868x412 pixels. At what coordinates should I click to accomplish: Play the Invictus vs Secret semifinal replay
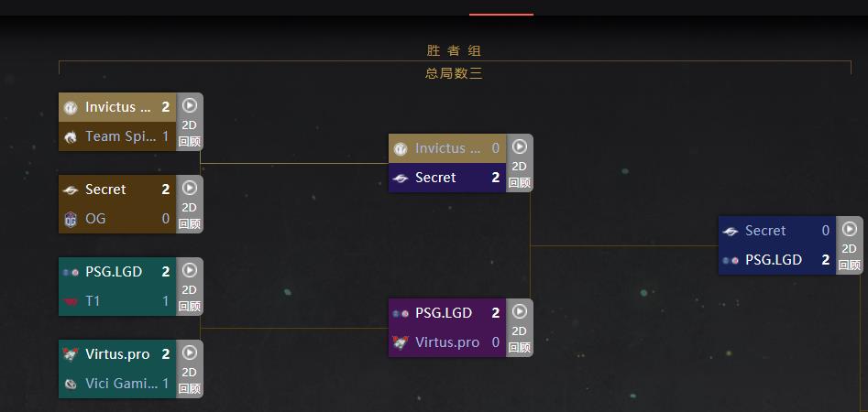[520, 146]
